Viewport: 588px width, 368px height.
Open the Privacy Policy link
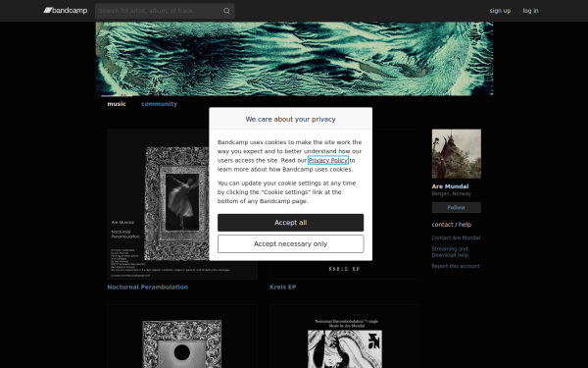pyautogui.click(x=328, y=160)
